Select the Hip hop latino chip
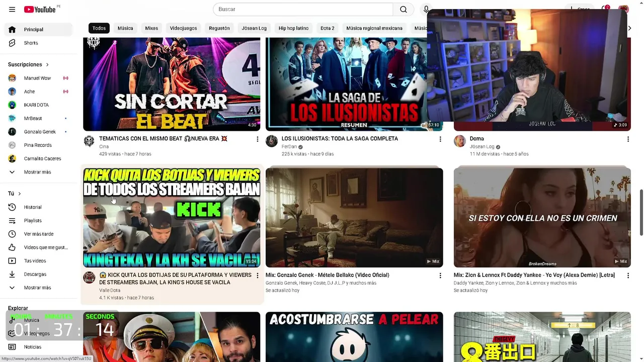This screenshot has height=362, width=644. (293, 28)
